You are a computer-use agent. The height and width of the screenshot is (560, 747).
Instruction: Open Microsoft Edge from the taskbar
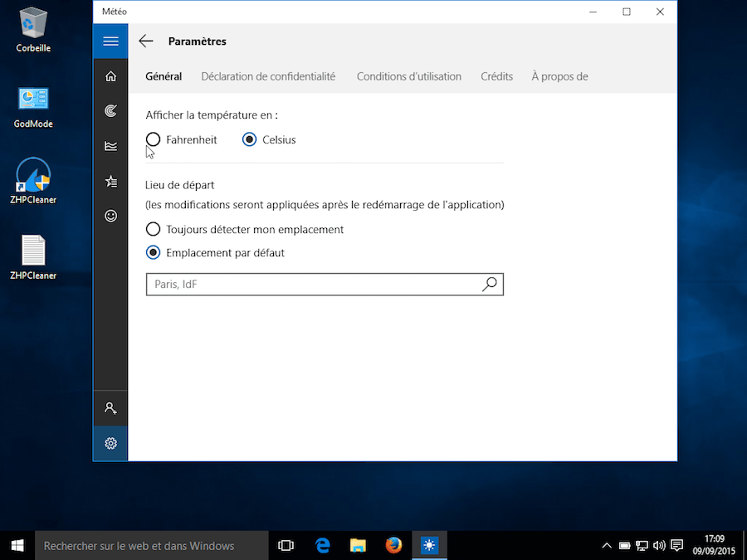323,545
